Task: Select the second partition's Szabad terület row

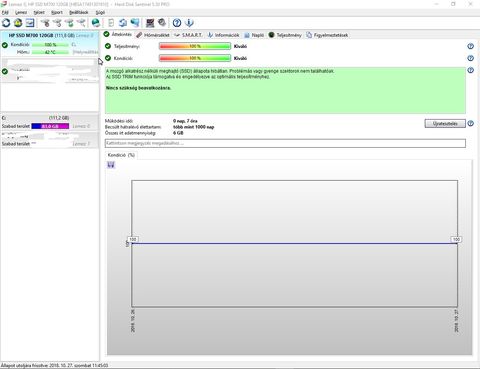Action: (x=50, y=144)
